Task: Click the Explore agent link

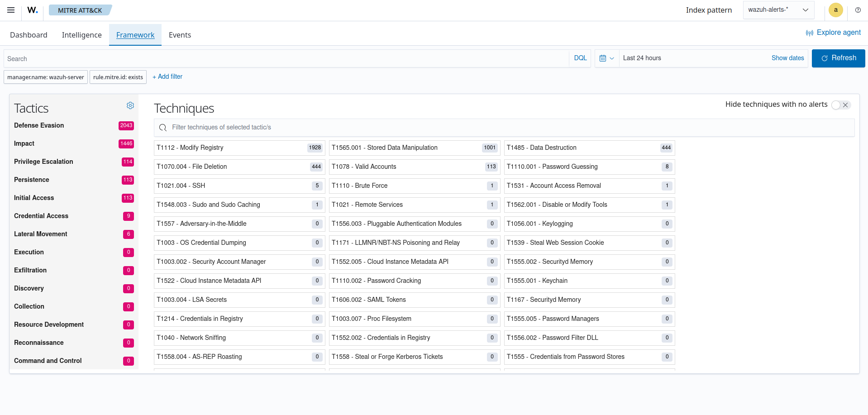Action: 834,33
